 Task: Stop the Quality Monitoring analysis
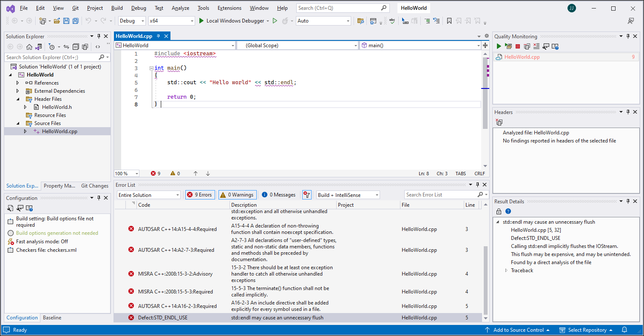[x=517, y=46]
